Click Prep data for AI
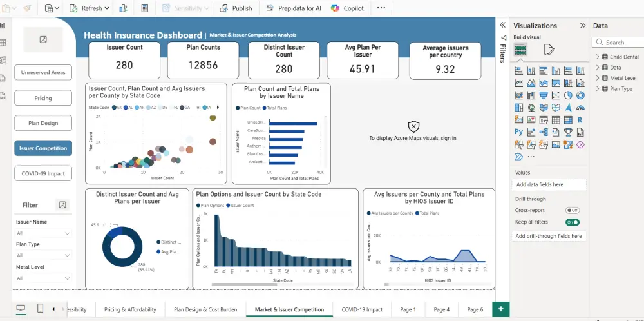The image size is (644, 321). [x=293, y=8]
